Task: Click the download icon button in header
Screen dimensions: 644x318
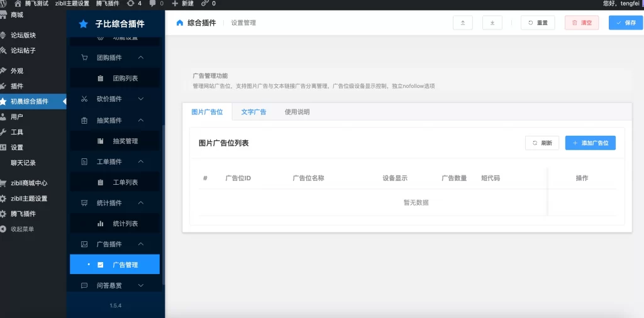Action: 492,23
